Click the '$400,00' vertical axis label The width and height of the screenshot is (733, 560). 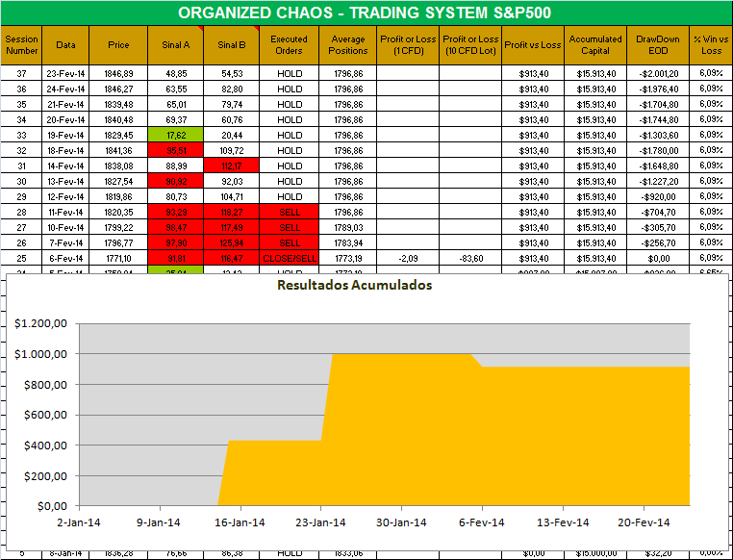(x=45, y=445)
